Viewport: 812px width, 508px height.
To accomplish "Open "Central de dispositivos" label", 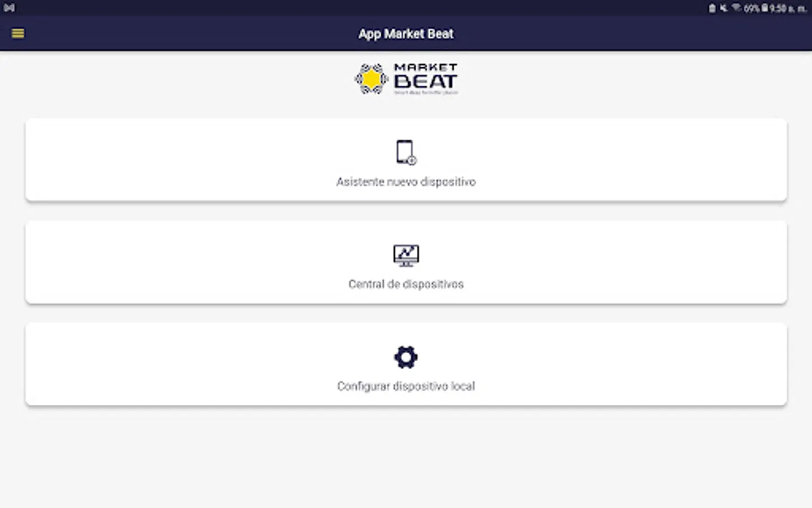I will 406,284.
